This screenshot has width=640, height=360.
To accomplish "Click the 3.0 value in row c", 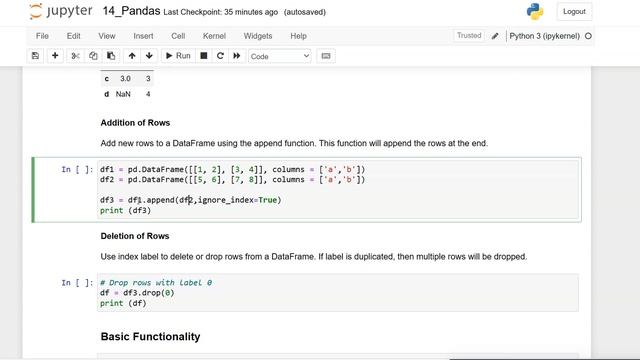I will (125, 79).
